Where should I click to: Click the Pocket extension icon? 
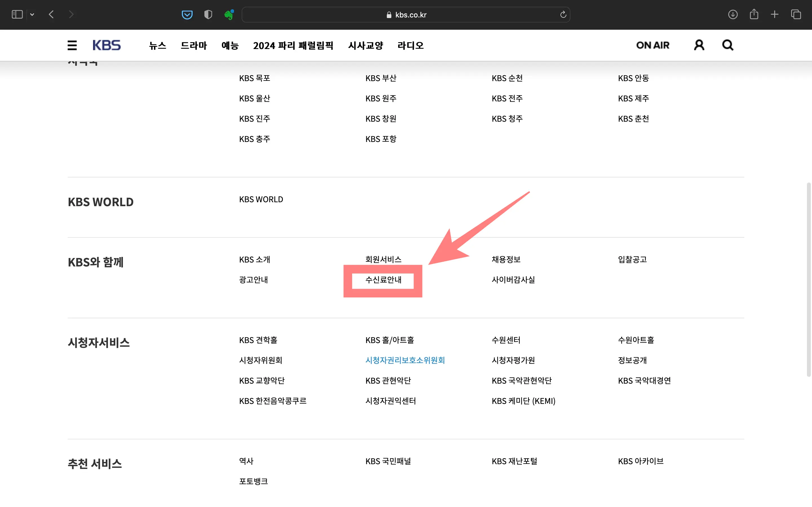[x=187, y=14]
